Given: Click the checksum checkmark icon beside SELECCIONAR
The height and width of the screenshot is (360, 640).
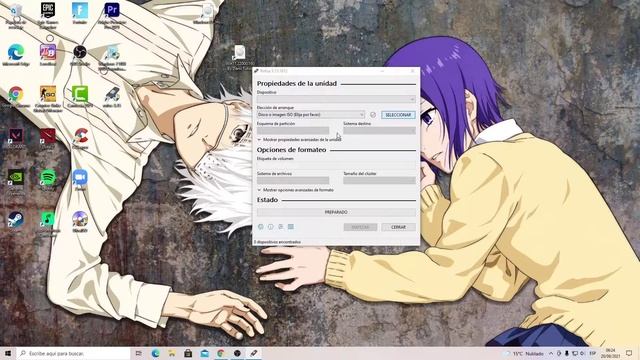Looking at the screenshot, I should (x=373, y=115).
